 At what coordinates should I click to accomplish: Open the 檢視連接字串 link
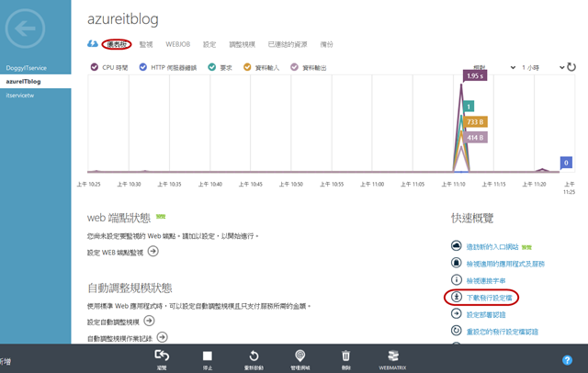point(486,281)
